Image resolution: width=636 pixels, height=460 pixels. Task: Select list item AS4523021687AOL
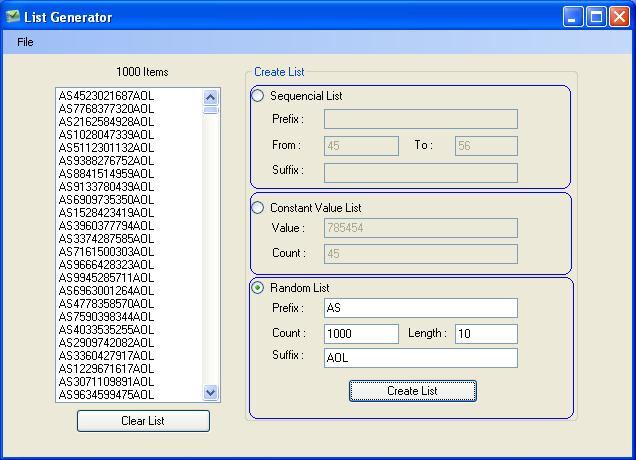pyautogui.click(x=106, y=96)
